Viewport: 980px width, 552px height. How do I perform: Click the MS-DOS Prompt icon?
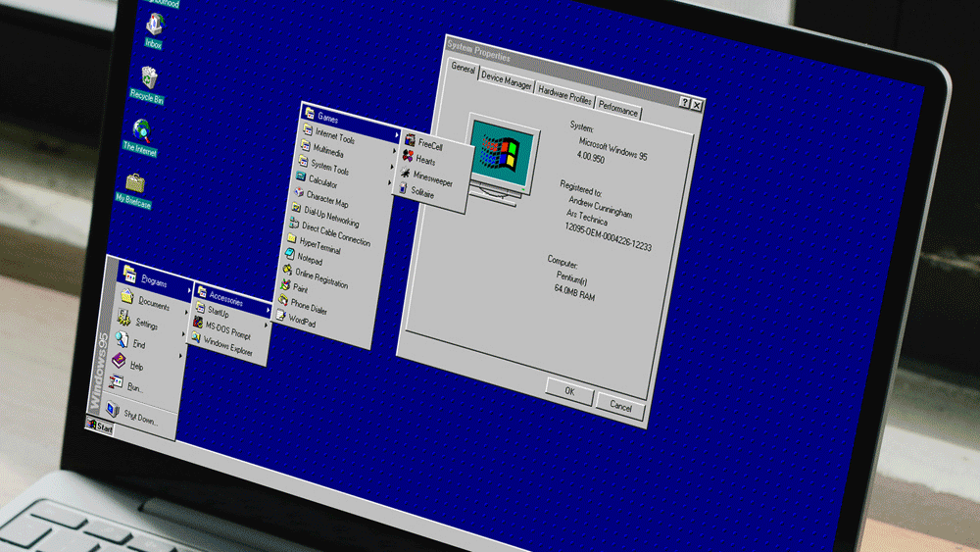point(198,322)
